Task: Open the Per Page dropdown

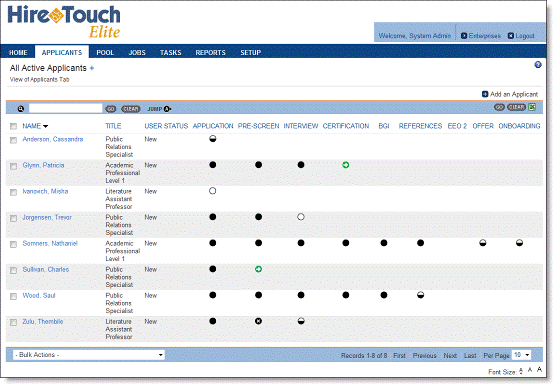Action: [522, 355]
